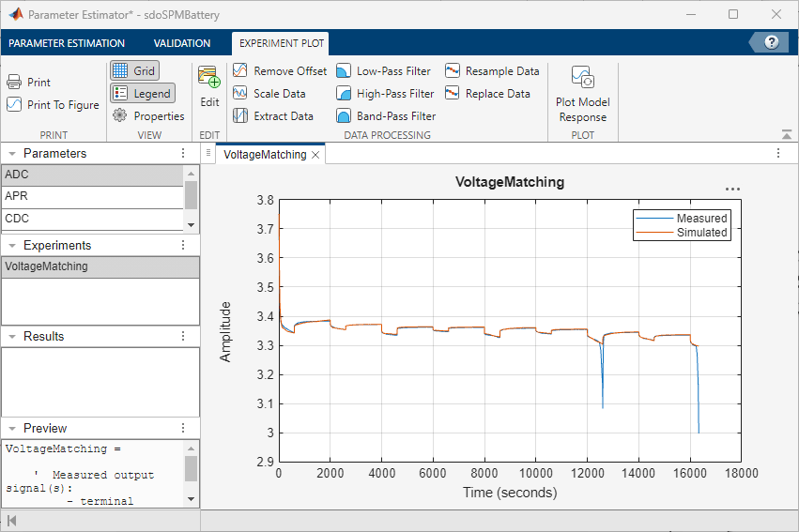The width and height of the screenshot is (799, 532).
Task: Click the Parameters list scroll up arrow
Action: coord(192,174)
